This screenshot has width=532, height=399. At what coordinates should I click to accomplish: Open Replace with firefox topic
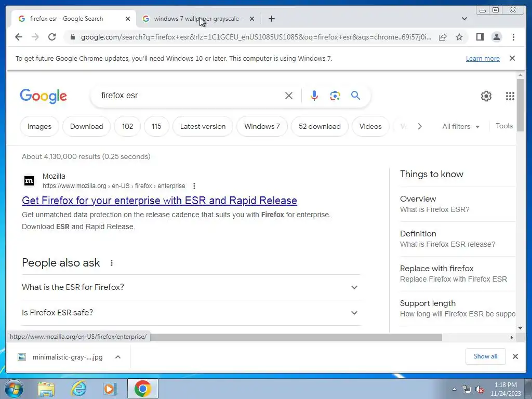(457, 273)
